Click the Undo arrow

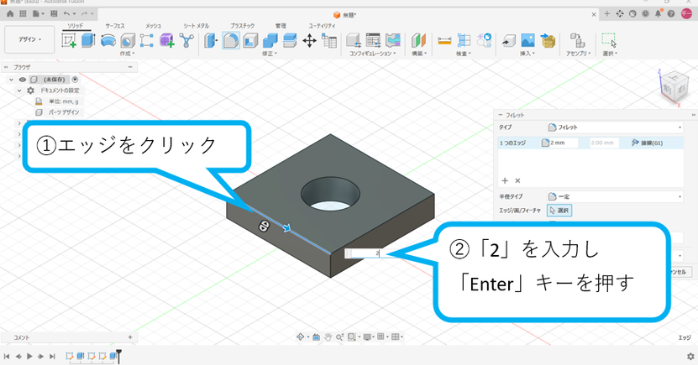point(66,14)
